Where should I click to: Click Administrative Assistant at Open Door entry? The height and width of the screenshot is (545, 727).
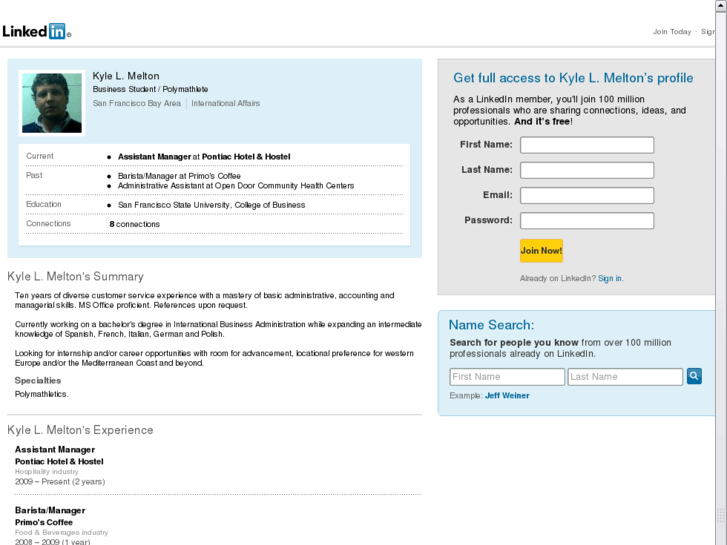coord(236,186)
